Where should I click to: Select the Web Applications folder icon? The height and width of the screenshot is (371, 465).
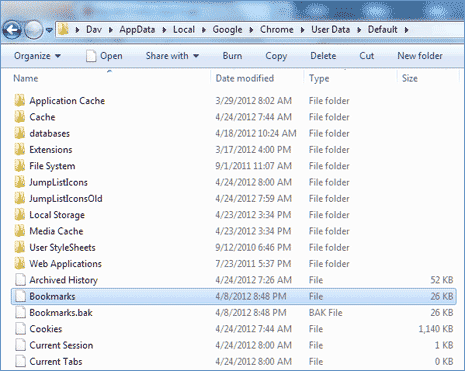point(20,264)
